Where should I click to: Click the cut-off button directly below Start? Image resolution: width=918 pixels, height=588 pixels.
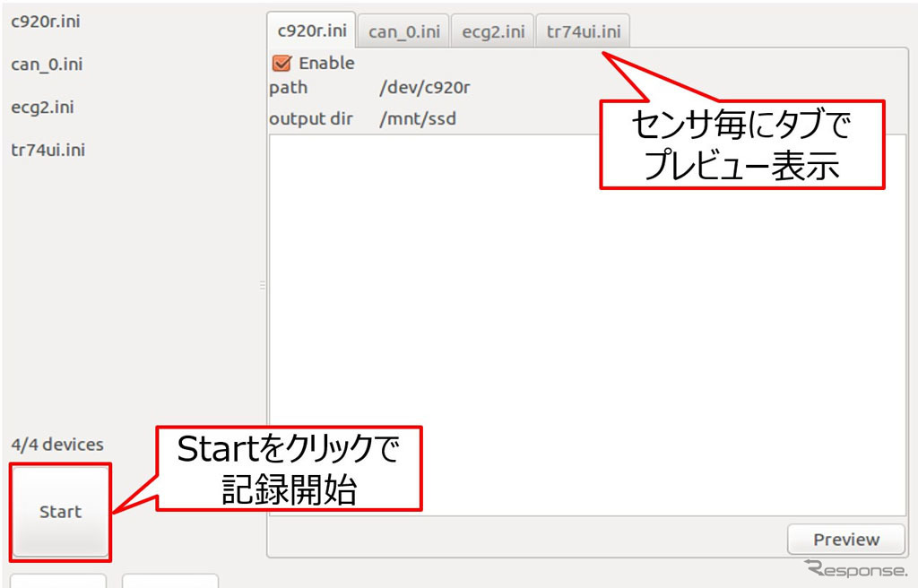point(58,581)
